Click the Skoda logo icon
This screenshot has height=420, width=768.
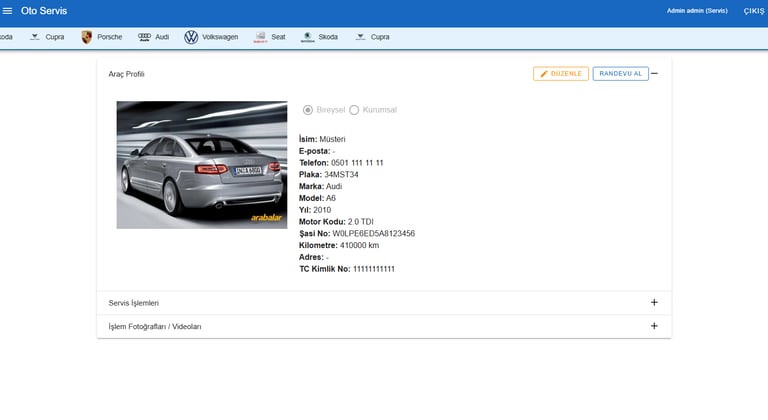(x=308, y=37)
